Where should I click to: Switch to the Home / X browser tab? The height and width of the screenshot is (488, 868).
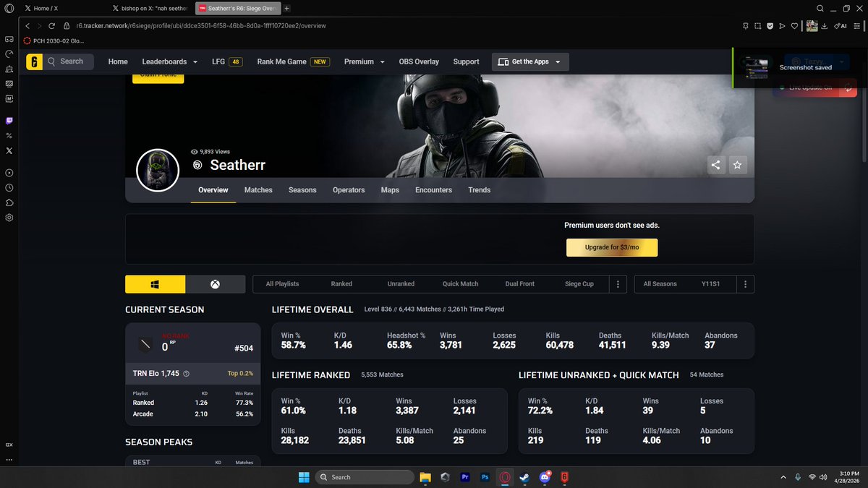click(62, 8)
